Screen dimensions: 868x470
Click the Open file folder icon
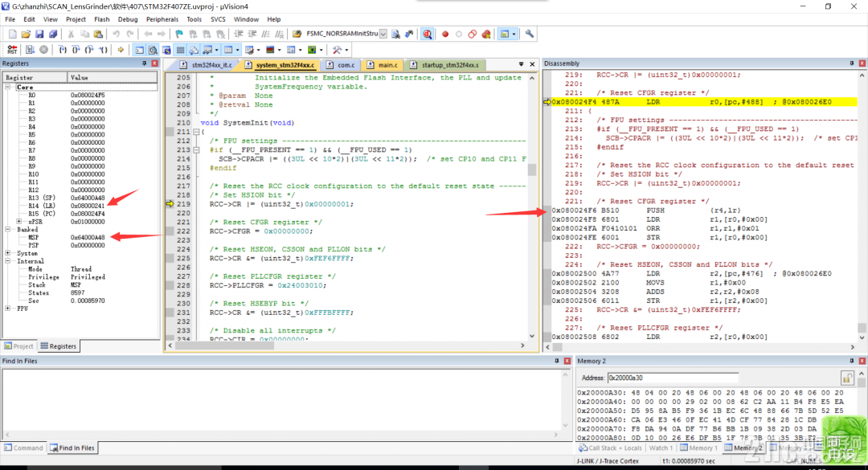pos(26,34)
